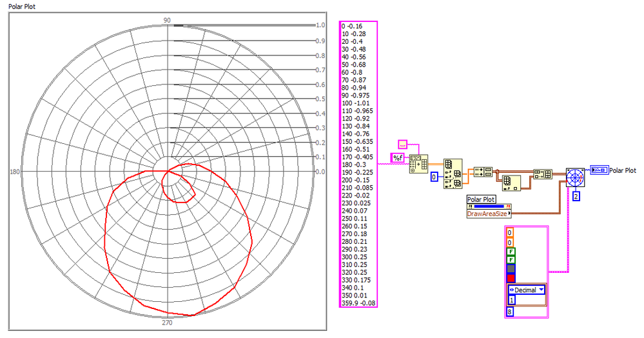Click the property node blue header bar
This screenshot has height=338, width=644.
coord(489,206)
